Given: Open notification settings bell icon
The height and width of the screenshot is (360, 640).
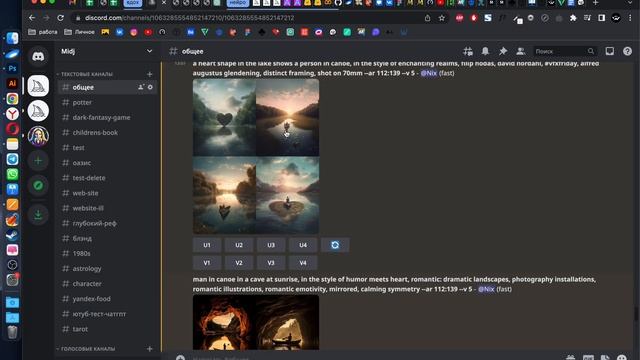Looking at the screenshot, I should tap(485, 51).
